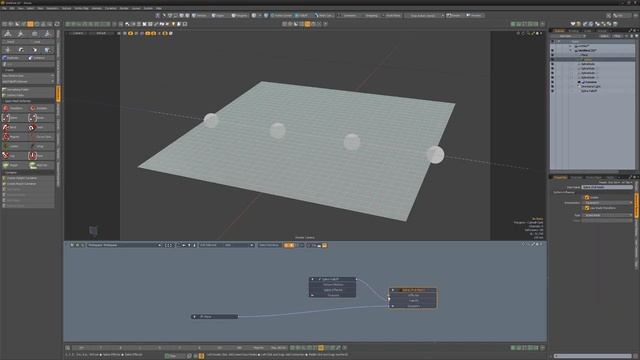Click the highlighted orange icon in top-left toolbar
640x360 pixels.
click(30, 24)
